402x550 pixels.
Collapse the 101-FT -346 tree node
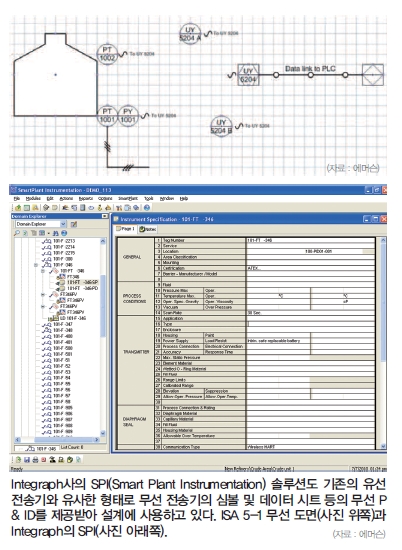pyautogui.click(x=43, y=271)
